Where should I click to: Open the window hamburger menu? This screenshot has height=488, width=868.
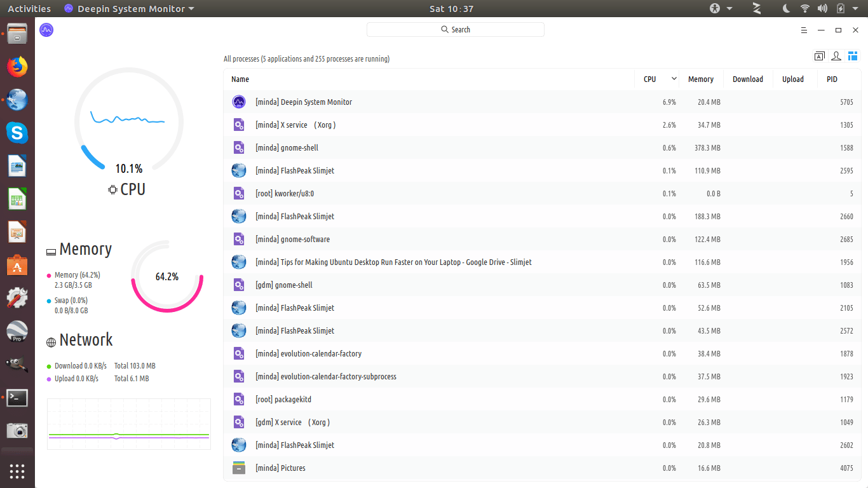(804, 30)
